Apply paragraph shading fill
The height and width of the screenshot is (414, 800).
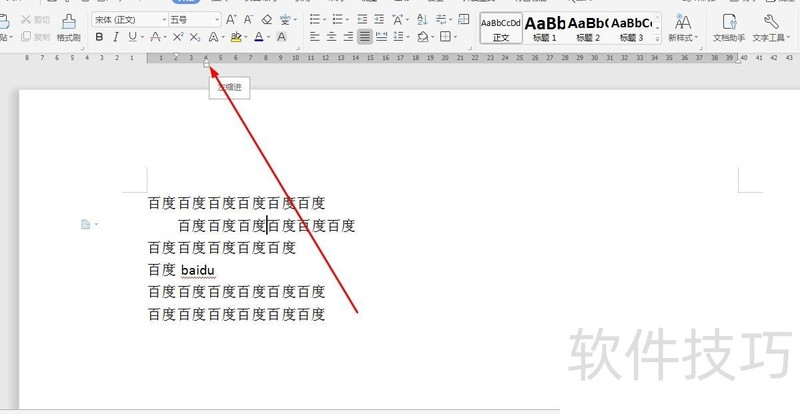(x=422, y=37)
